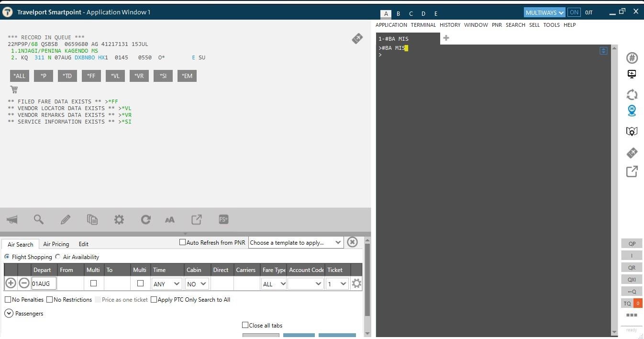Enable Apply PTC Only Search to All
This screenshot has width=644, height=339.
click(154, 300)
